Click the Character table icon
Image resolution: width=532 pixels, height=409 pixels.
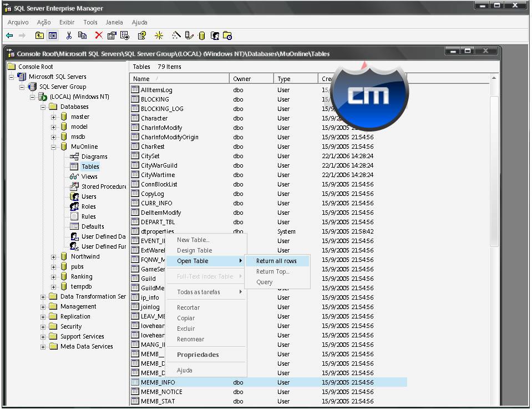click(x=135, y=118)
